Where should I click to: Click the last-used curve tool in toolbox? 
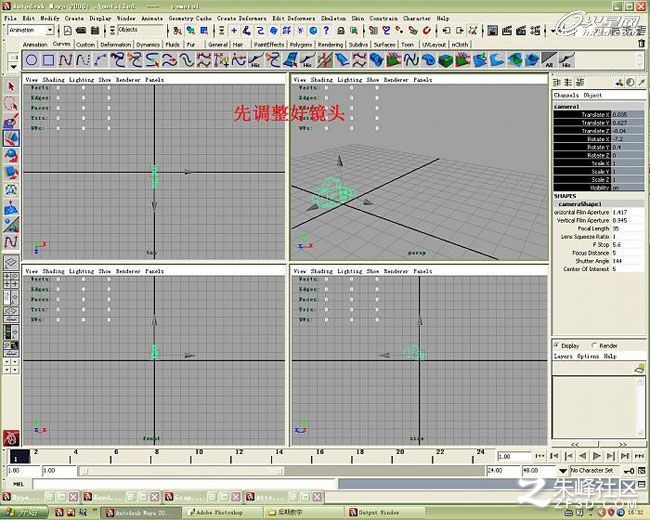pyautogui.click(x=11, y=241)
